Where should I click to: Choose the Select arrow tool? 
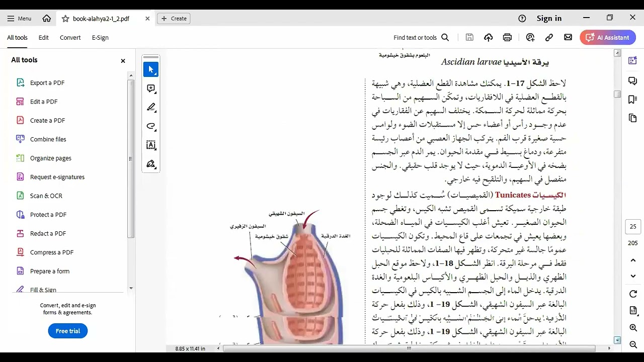(151, 69)
